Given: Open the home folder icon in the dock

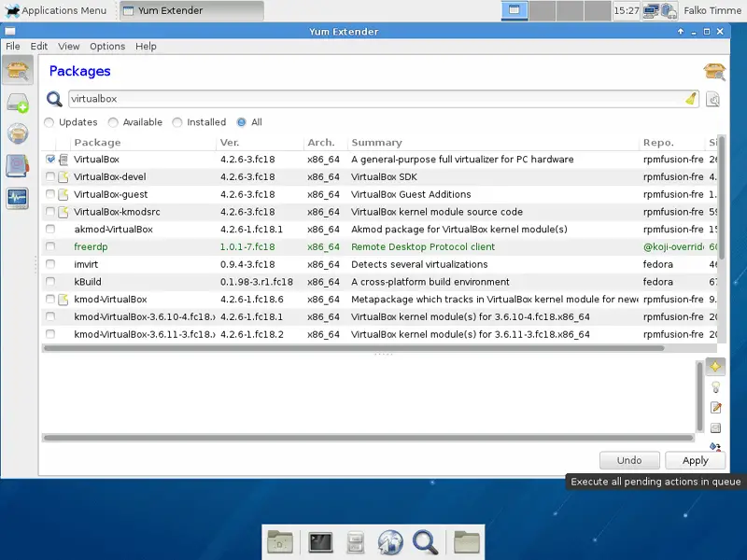Looking at the screenshot, I should [280, 542].
